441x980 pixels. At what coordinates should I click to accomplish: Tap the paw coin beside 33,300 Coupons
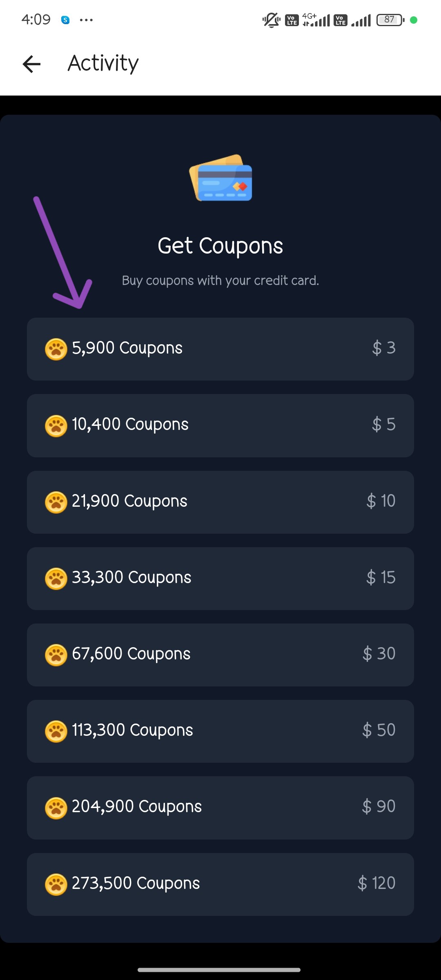click(56, 578)
